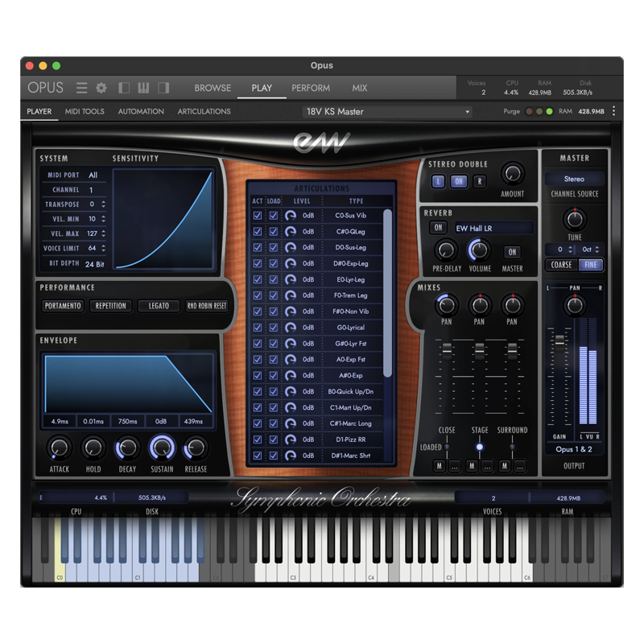644x644 pixels.
Task: Open Surround mic mix options button
Action: [520, 466]
